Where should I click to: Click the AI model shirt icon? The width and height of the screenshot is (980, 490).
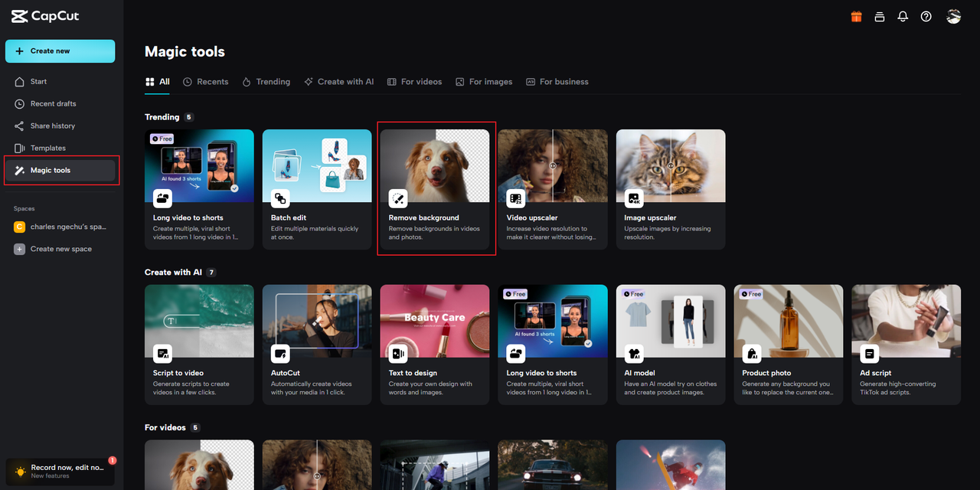[x=634, y=354]
